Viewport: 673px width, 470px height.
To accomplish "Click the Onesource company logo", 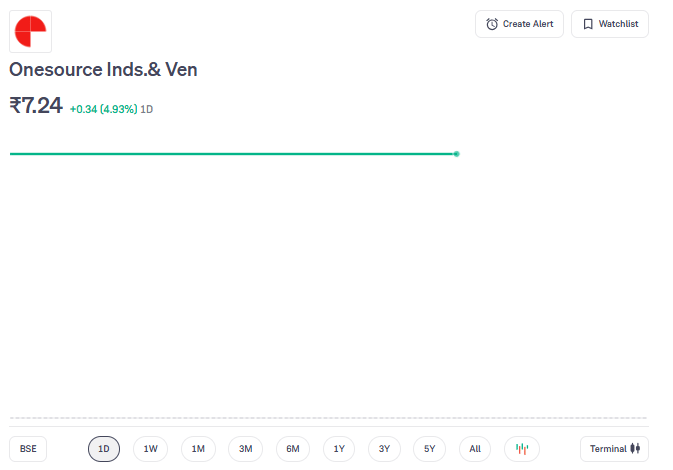I will point(30,31).
